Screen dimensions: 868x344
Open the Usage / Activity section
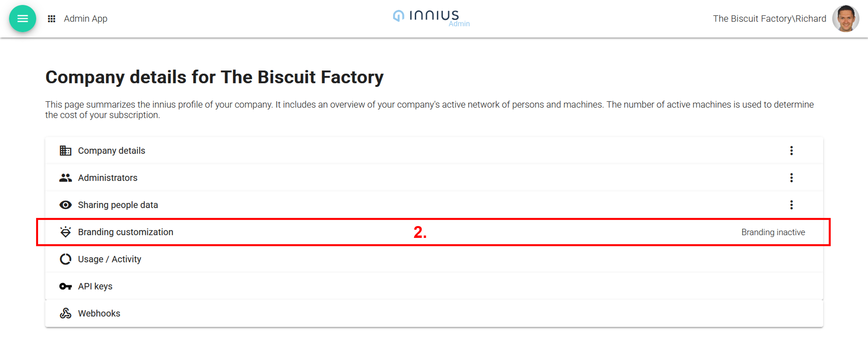(109, 259)
